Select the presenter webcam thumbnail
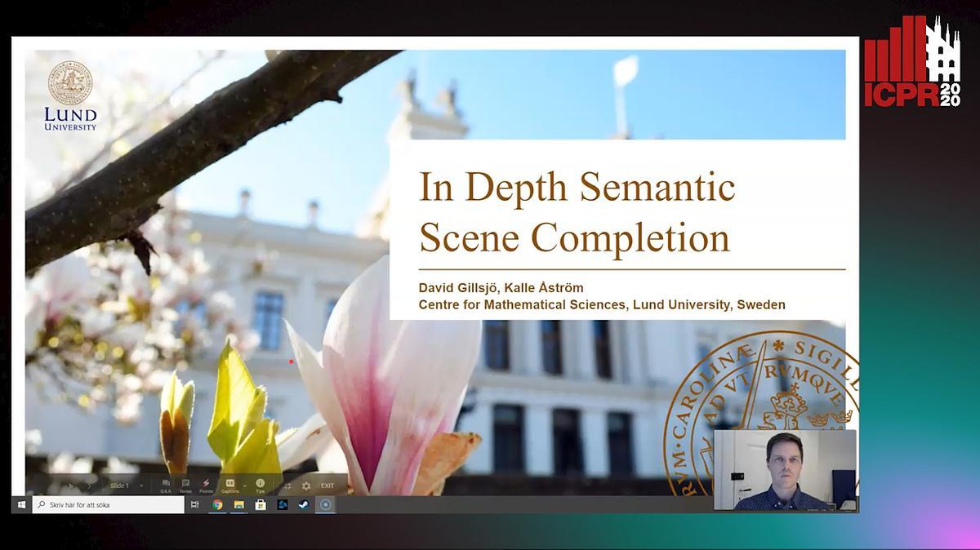 point(785,470)
